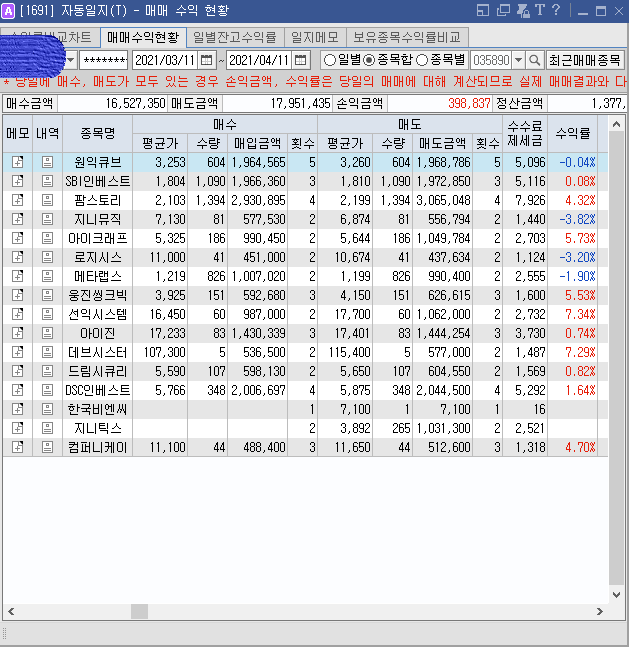The width and height of the screenshot is (629, 647).
Task: Click the stock search magnifier icon
Action: [535, 60]
